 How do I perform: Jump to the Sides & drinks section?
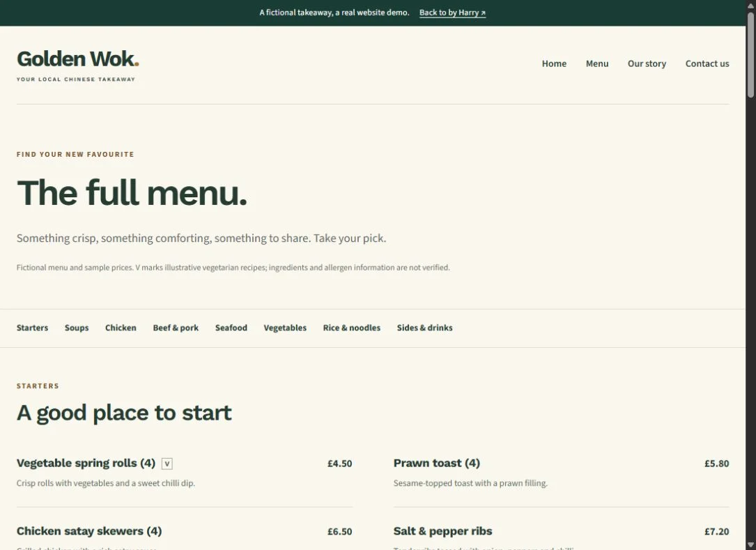[x=424, y=328]
